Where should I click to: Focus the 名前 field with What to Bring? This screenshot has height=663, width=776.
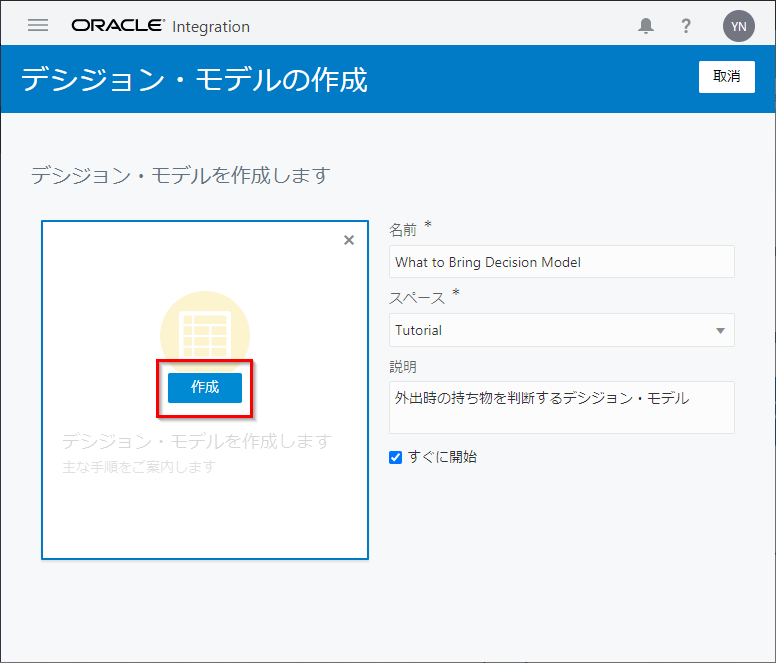561,262
